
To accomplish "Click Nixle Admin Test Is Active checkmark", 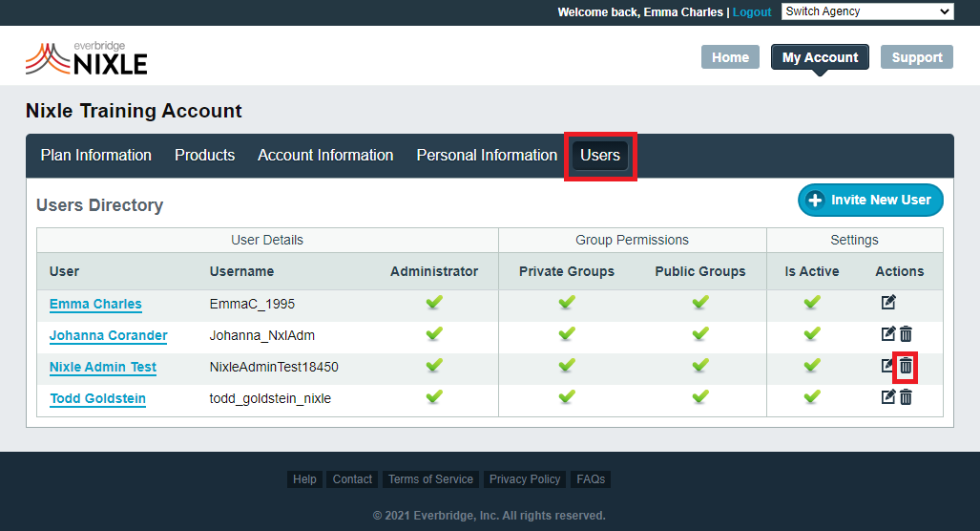I will (x=812, y=366).
